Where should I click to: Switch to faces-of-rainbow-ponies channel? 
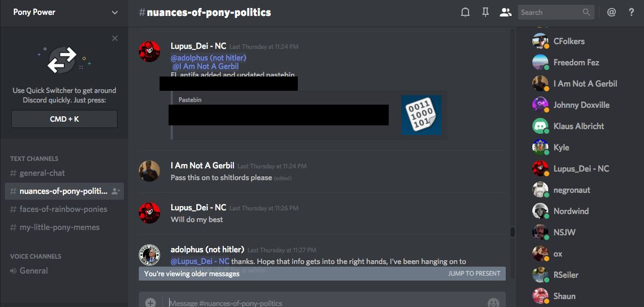pos(63,209)
